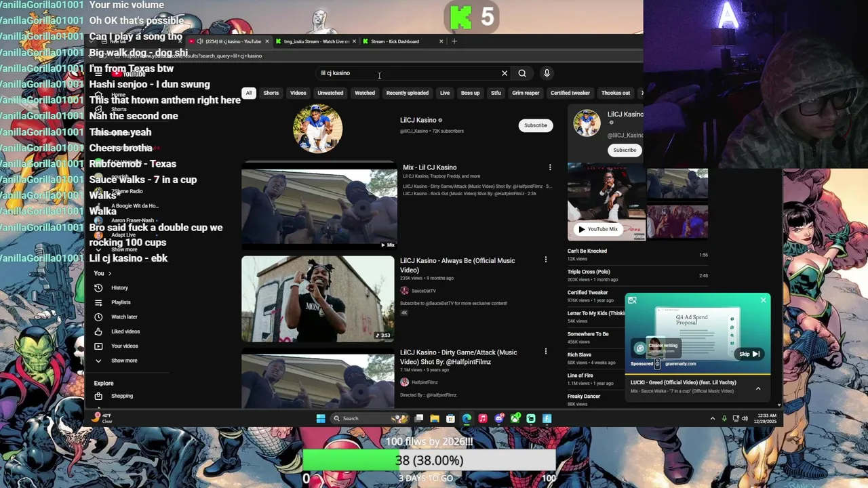The height and width of the screenshot is (488, 868).
Task: Expand the You section chevron
Action: click(x=109, y=273)
